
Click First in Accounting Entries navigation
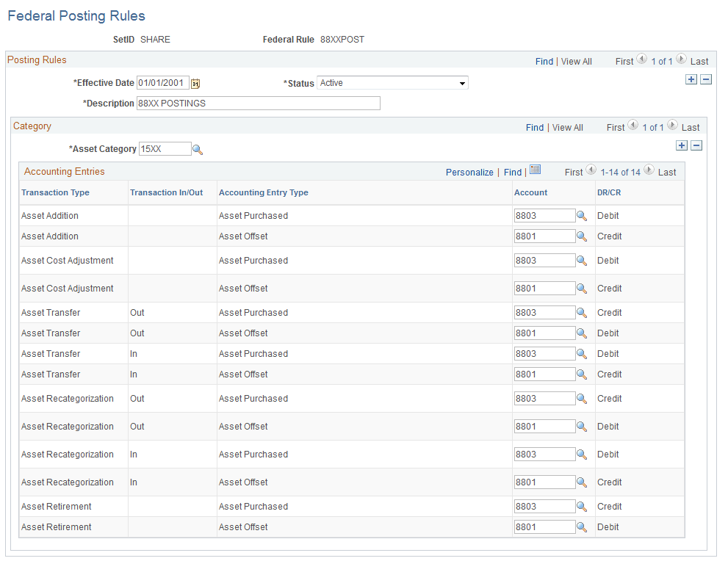pyautogui.click(x=574, y=172)
